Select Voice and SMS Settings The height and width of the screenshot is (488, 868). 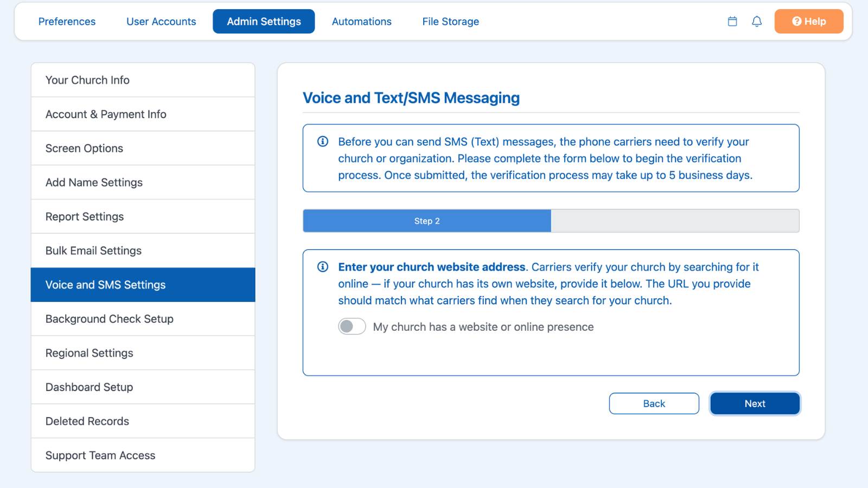coord(143,285)
